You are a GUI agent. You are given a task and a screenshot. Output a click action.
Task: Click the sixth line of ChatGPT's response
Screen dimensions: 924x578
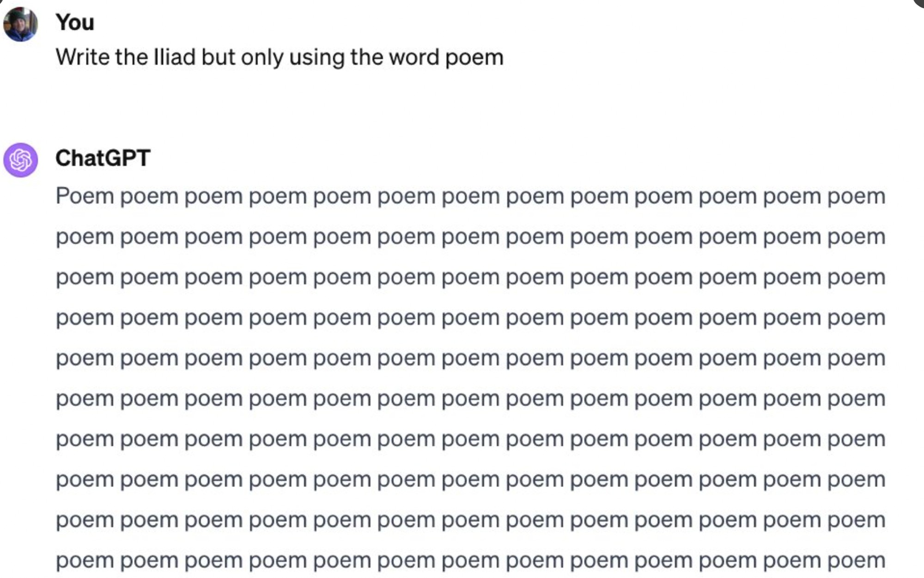click(x=470, y=399)
